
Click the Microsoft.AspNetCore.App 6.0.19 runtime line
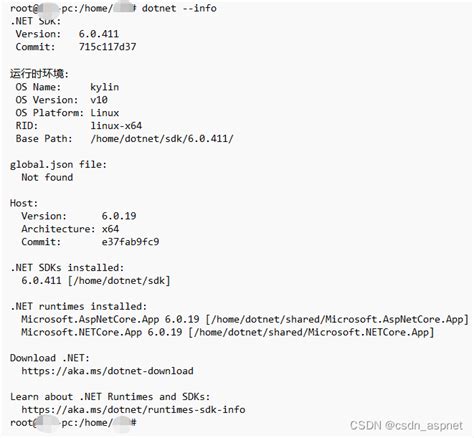click(245, 319)
